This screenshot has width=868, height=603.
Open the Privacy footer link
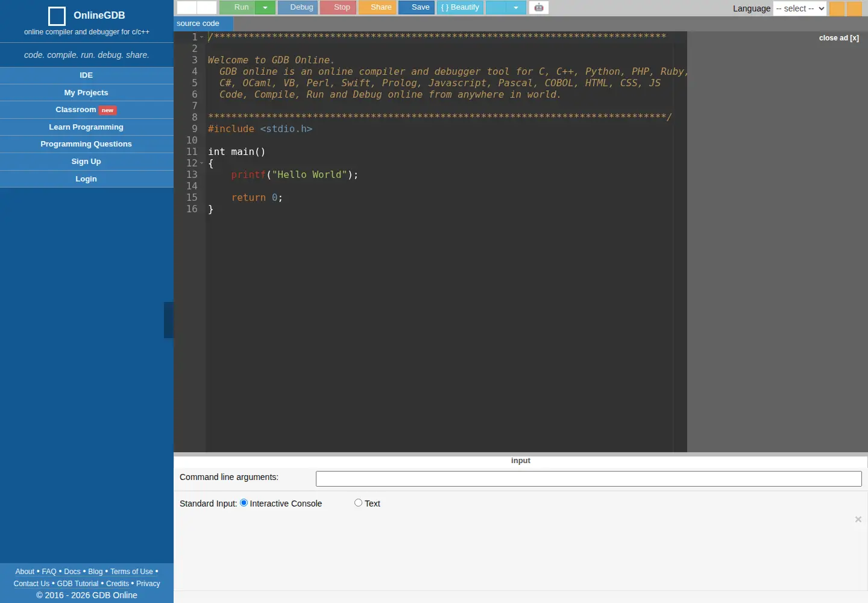pos(148,584)
